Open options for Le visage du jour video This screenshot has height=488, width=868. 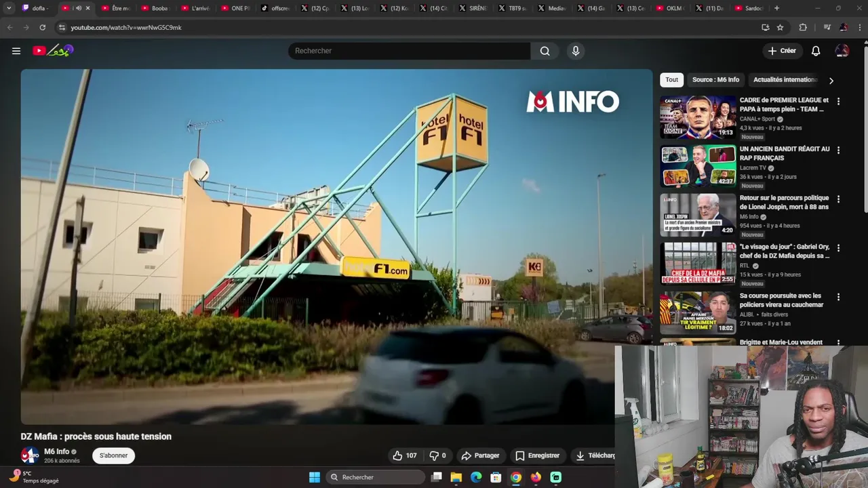(838, 247)
